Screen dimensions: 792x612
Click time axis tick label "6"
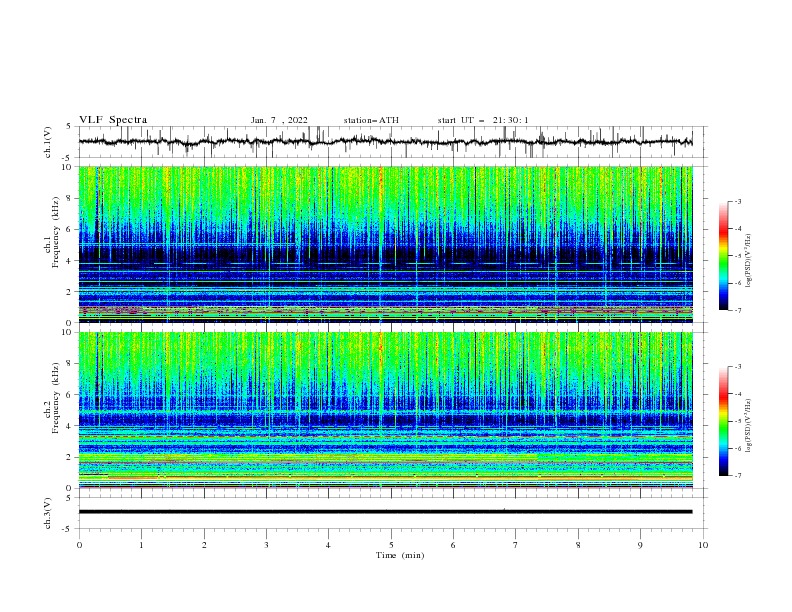pos(453,545)
